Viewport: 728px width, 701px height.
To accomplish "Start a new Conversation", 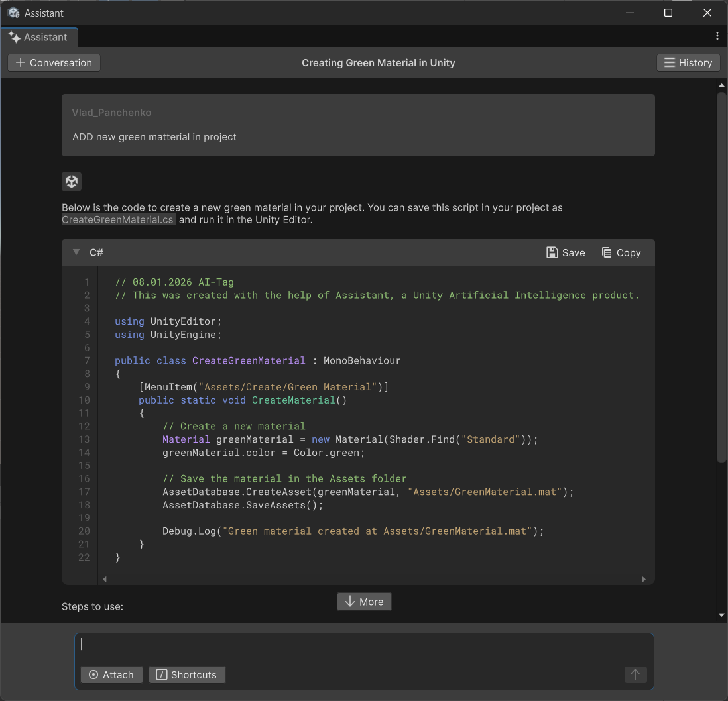I will coord(54,63).
